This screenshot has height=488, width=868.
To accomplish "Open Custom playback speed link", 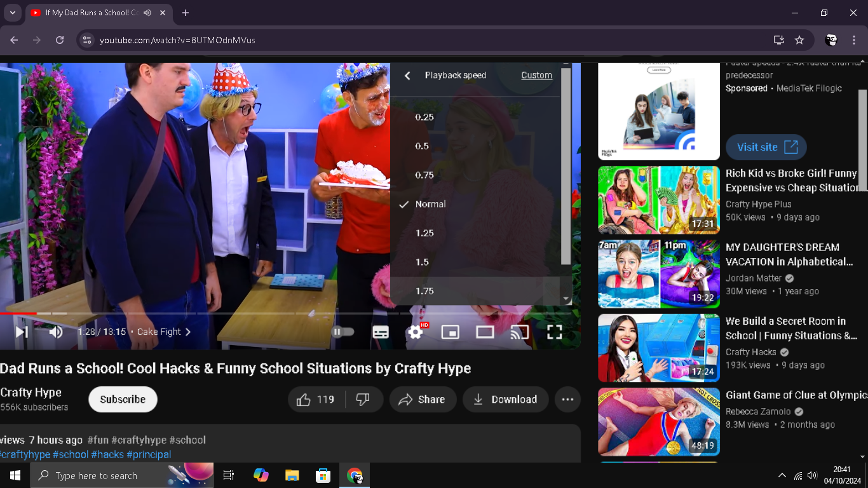I will pyautogui.click(x=536, y=75).
